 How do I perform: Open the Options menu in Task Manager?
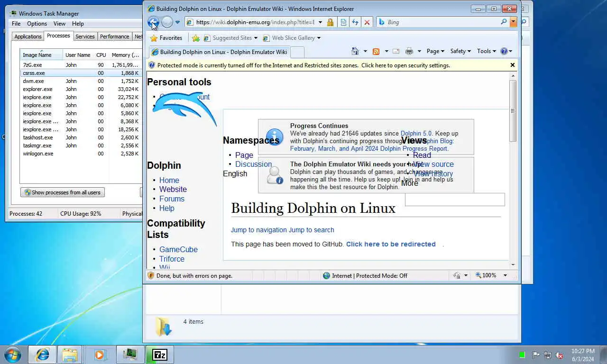point(37,24)
